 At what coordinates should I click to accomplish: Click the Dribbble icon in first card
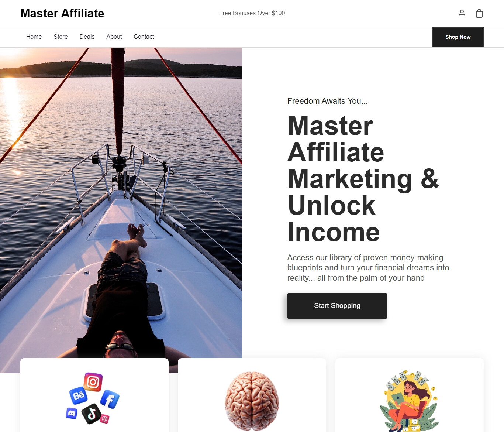tap(105, 419)
